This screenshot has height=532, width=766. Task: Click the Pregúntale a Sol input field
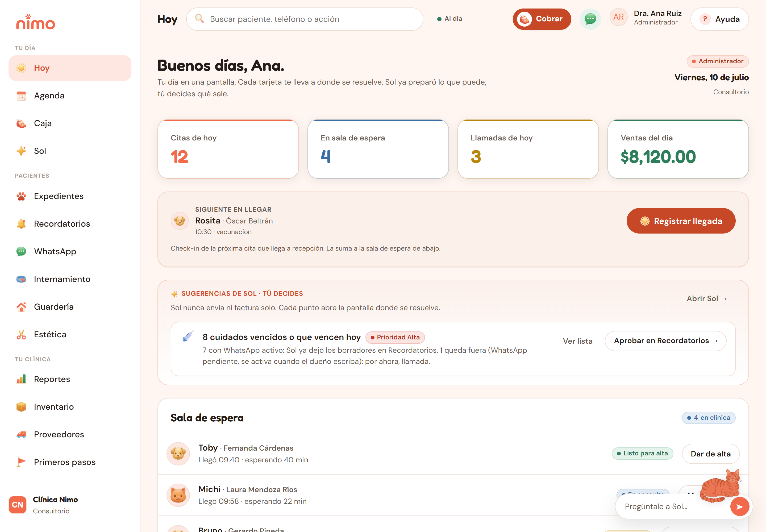673,507
